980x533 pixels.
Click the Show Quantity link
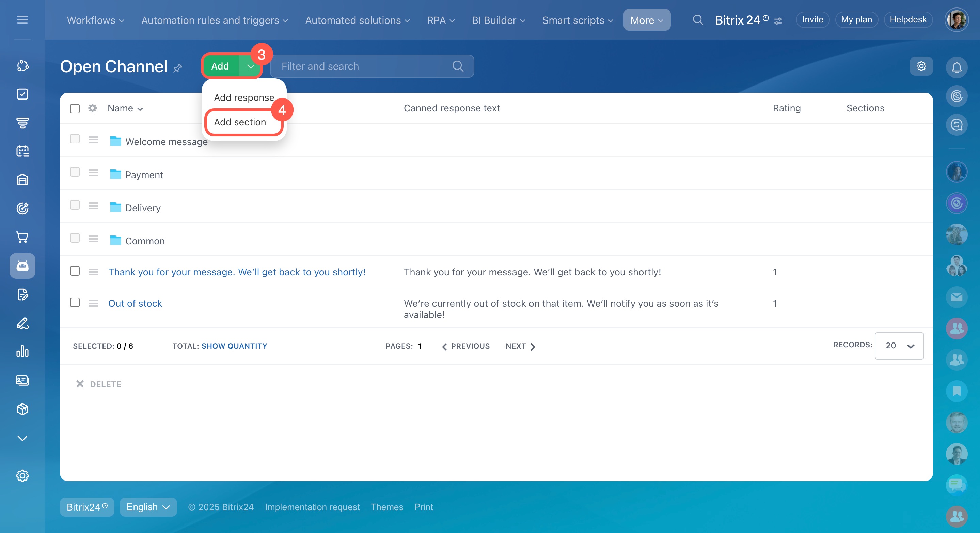tap(234, 346)
